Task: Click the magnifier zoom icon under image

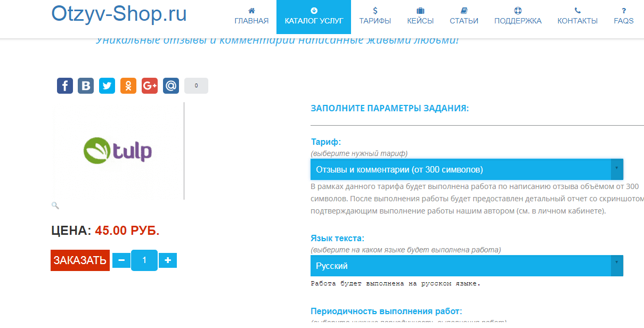Action: coord(55,206)
